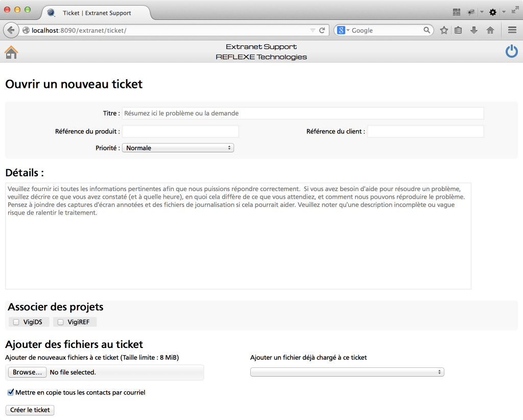Click the Créer le ticket button
The width and height of the screenshot is (523, 420).
(30, 410)
